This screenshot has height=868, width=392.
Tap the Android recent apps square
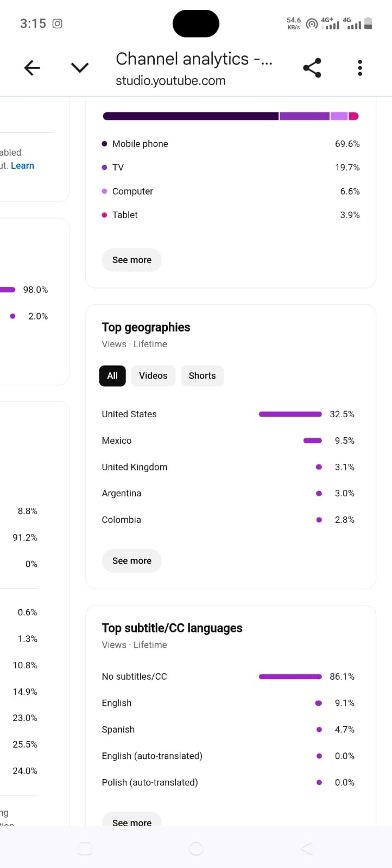pos(85,848)
